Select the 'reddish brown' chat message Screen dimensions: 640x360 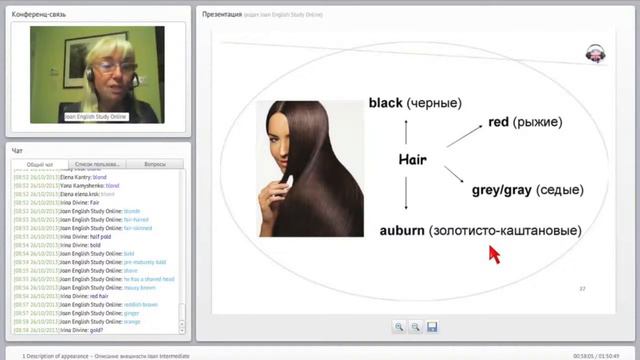[86, 304]
